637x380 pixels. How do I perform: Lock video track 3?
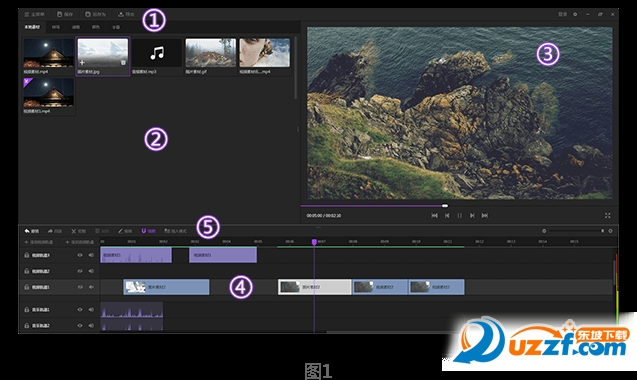26,255
